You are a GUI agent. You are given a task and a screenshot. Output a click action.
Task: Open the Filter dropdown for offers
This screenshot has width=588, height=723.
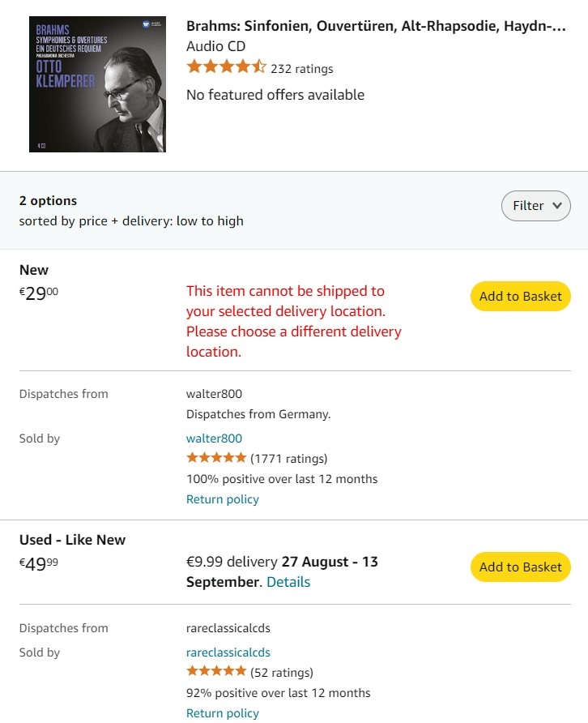[x=535, y=206]
